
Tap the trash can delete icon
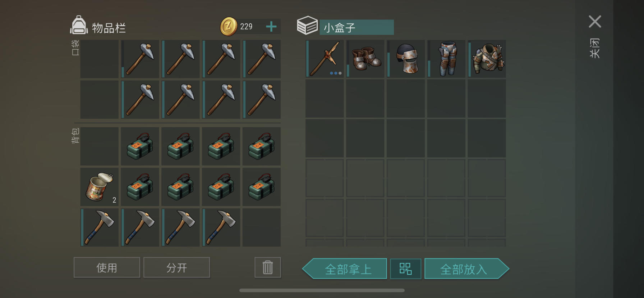click(x=268, y=267)
